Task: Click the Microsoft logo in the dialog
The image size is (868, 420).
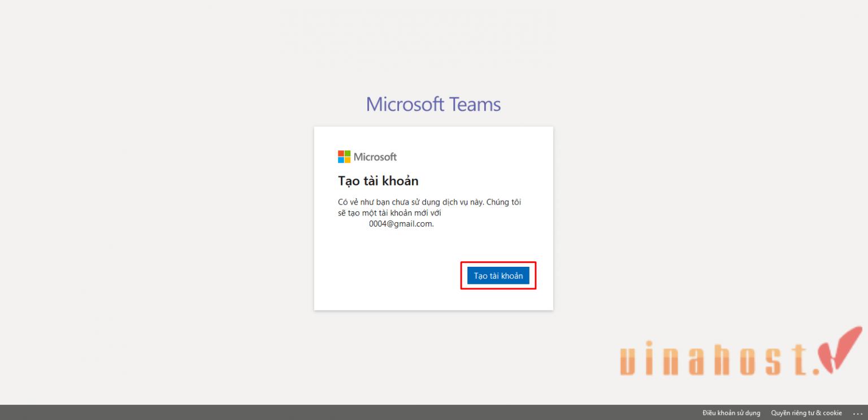Action: pyautogui.click(x=367, y=157)
